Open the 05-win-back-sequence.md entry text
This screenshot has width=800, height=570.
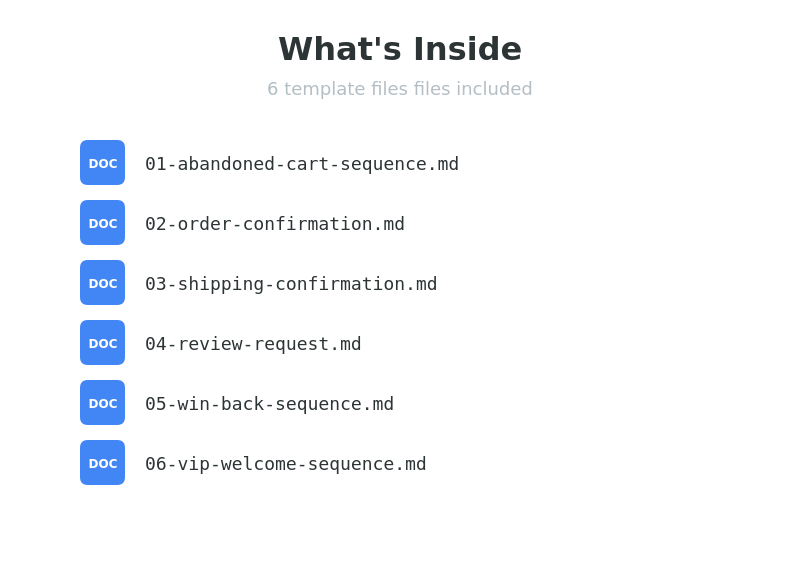coord(269,404)
